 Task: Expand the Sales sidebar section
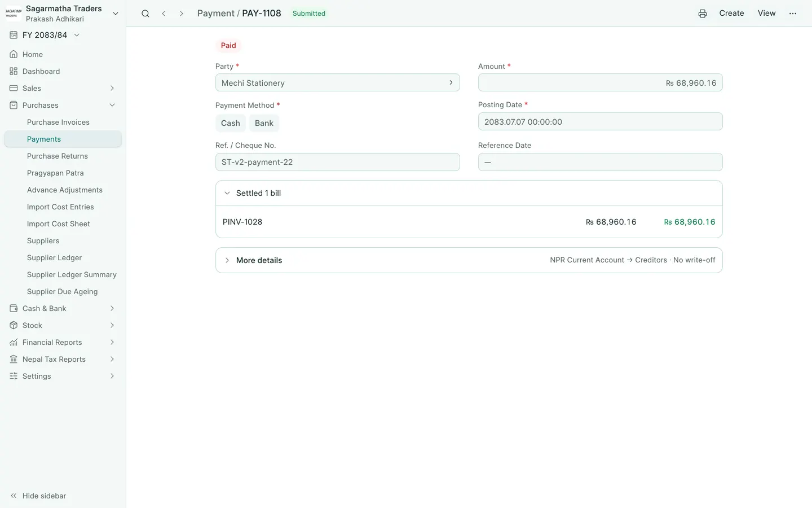tap(112, 89)
